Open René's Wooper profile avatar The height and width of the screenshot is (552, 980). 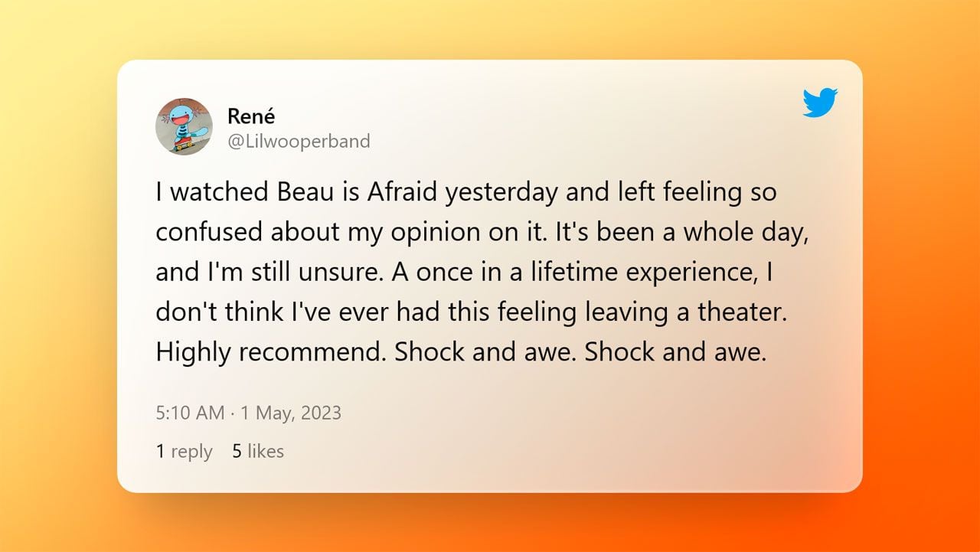pos(184,126)
